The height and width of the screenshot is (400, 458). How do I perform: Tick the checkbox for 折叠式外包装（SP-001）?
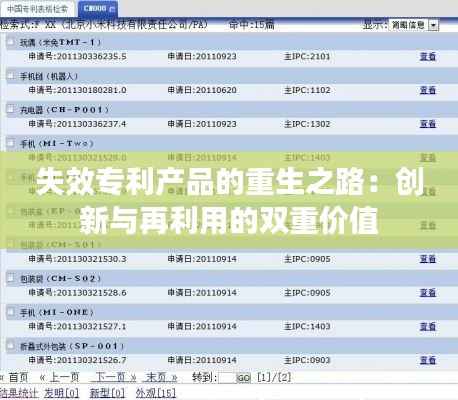(x=11, y=346)
